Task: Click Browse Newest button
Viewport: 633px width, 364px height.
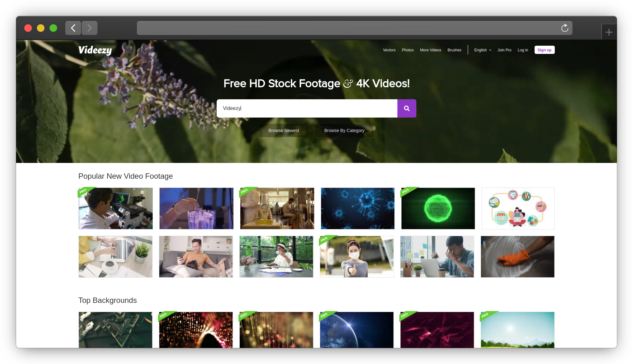Action: tap(283, 130)
